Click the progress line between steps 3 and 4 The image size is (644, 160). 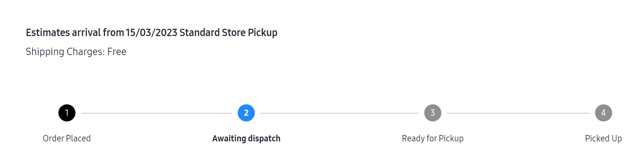518,113
